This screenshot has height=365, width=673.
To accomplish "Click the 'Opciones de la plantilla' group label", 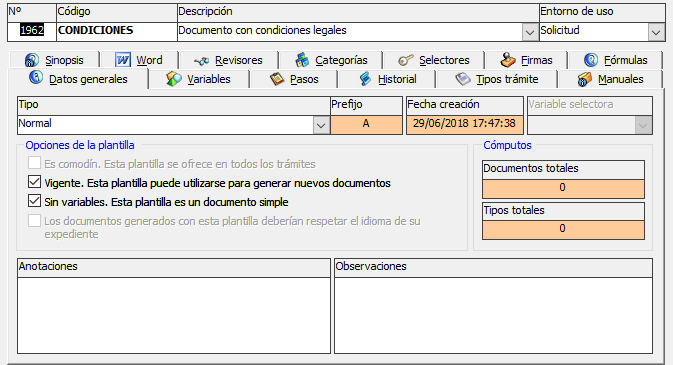I will pyautogui.click(x=80, y=145).
